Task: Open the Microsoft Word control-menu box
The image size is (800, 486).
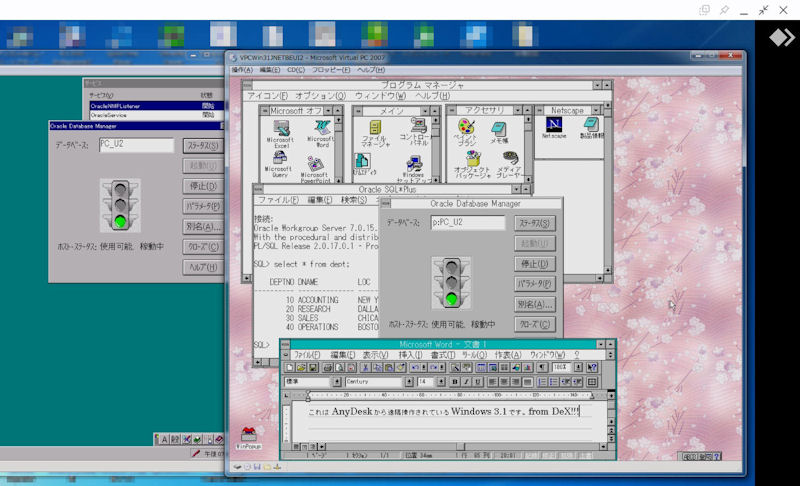Action: click(x=286, y=344)
